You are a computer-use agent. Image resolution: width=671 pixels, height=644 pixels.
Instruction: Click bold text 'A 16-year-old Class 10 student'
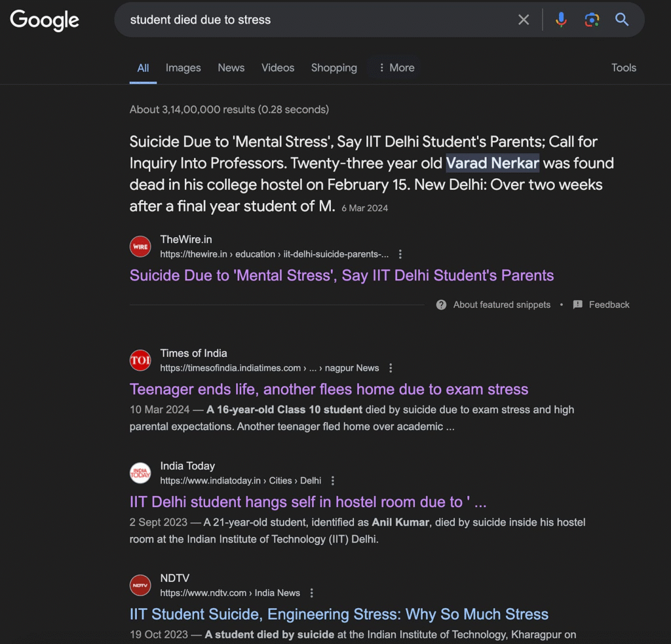point(284,409)
